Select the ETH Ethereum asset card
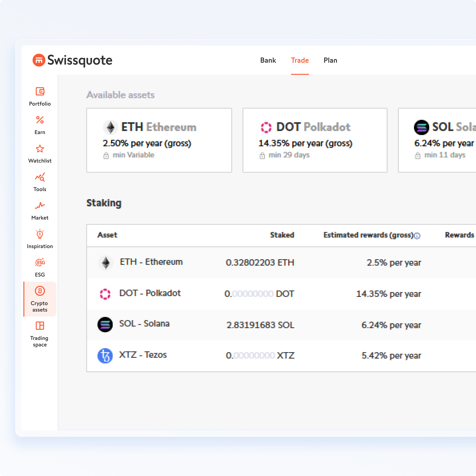476x476 pixels. (159, 140)
